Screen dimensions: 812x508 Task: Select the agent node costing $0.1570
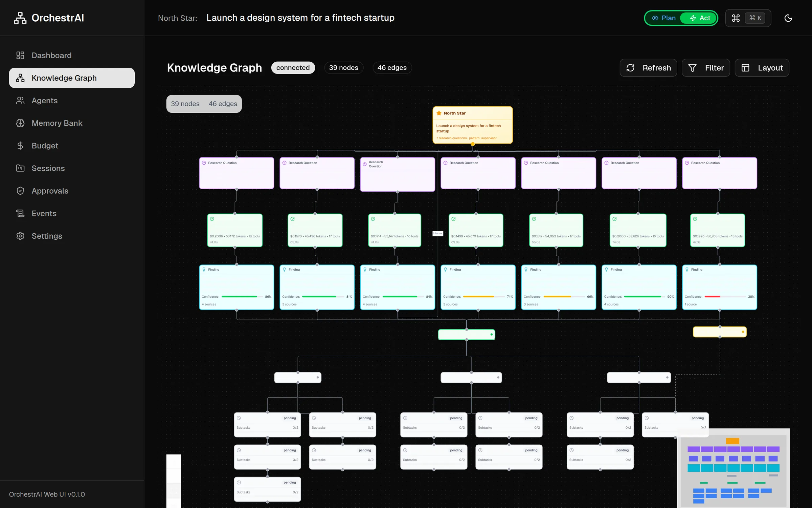tap(315, 230)
